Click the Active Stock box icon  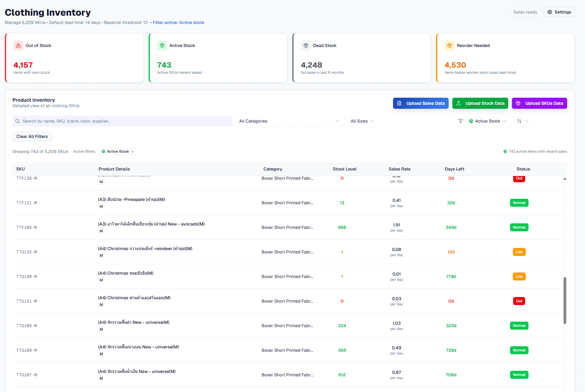(x=162, y=45)
